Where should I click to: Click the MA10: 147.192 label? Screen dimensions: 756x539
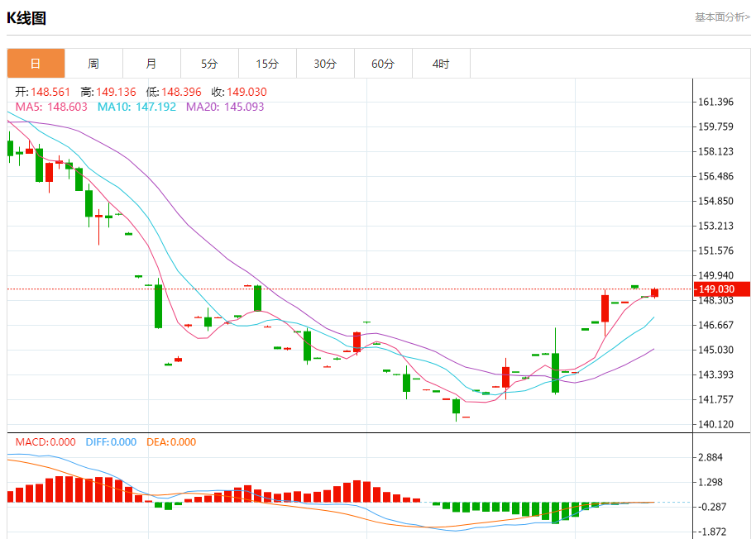tap(137, 107)
